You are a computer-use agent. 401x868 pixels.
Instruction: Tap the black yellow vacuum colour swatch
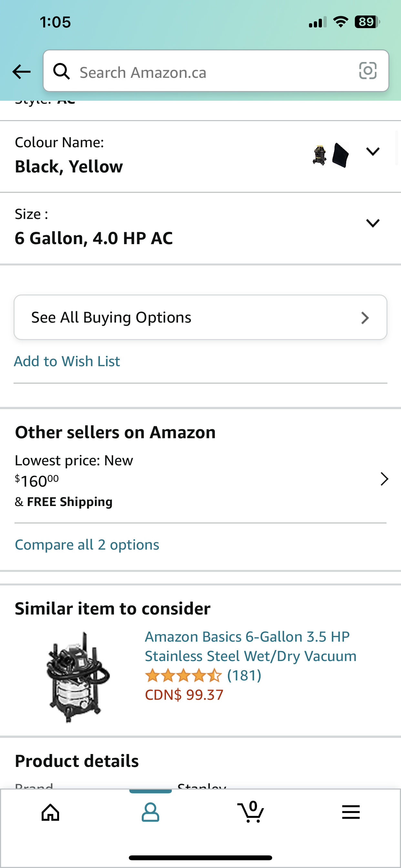[319, 155]
